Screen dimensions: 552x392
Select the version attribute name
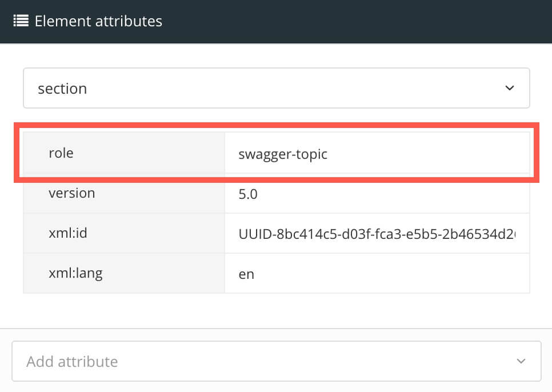click(72, 193)
